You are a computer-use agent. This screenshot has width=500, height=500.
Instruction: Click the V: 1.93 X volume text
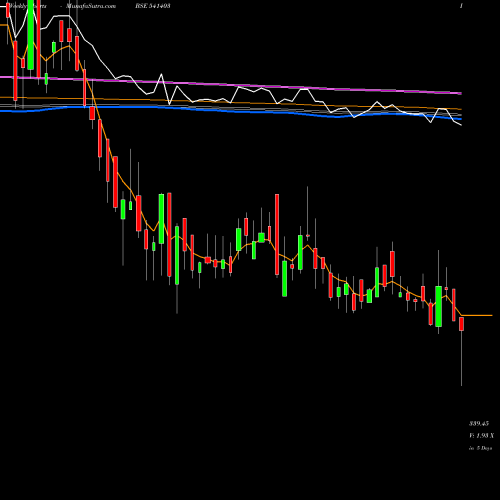click(x=482, y=436)
